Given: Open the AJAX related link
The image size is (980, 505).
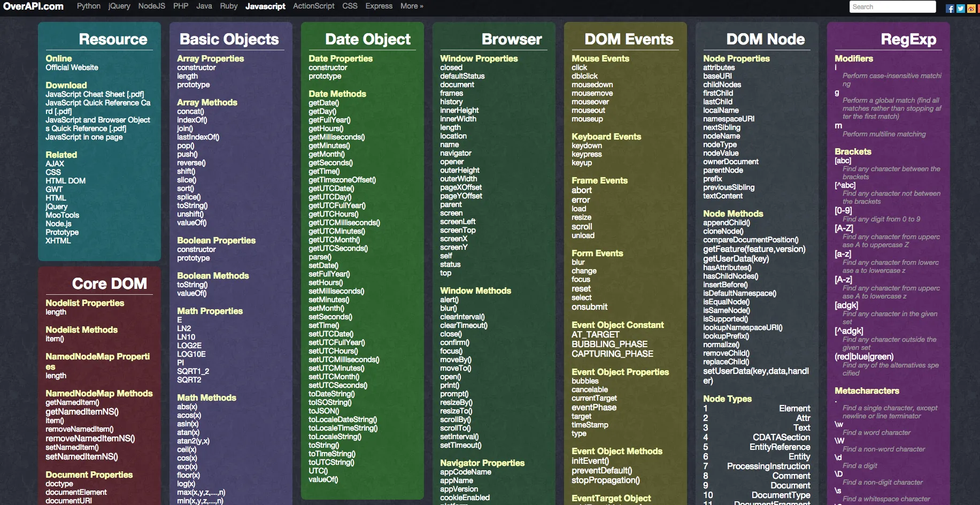Looking at the screenshot, I should click(55, 164).
